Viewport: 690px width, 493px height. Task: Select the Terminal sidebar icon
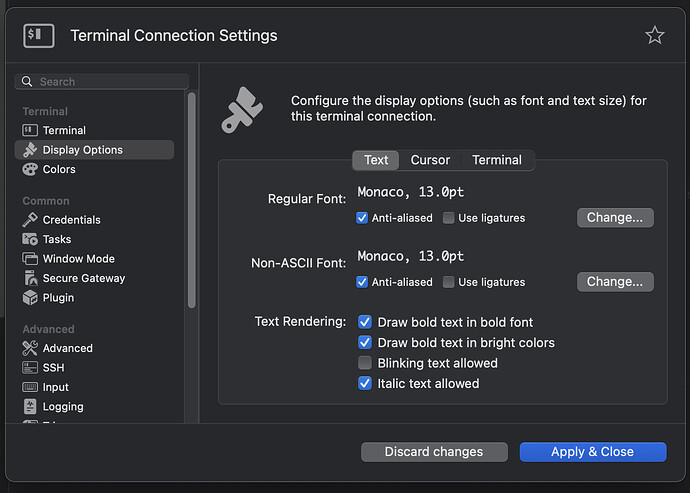coord(30,130)
